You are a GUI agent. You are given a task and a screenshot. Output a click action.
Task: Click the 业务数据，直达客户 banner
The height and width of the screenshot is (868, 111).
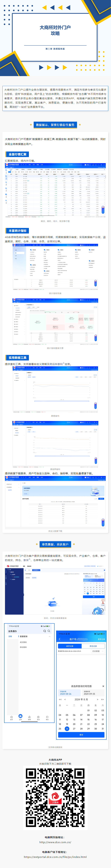click(x=55, y=544)
